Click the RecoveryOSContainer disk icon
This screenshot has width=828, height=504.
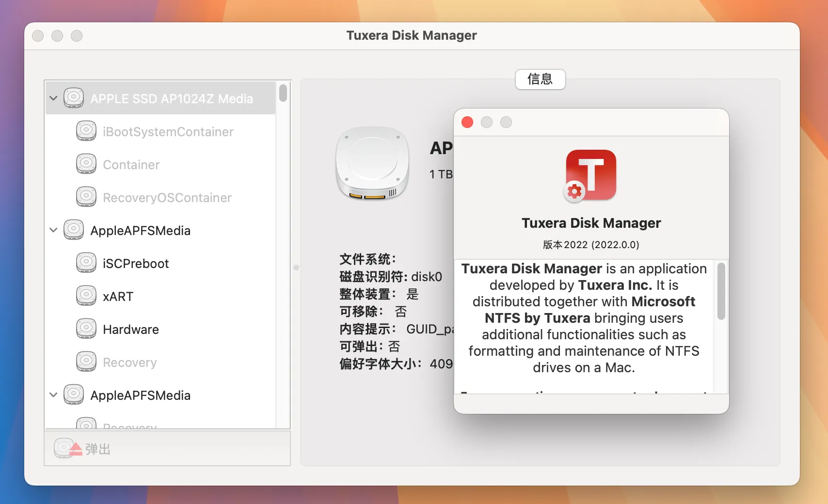point(86,197)
